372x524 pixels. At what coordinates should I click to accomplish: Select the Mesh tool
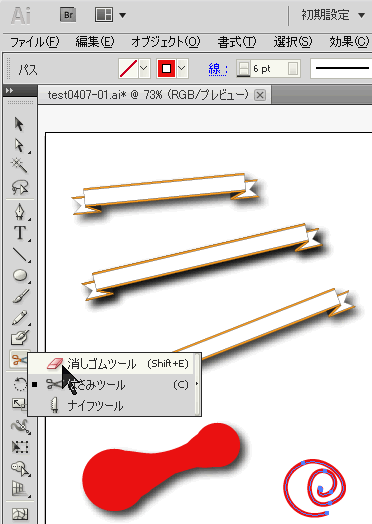pyautogui.click(x=20, y=514)
